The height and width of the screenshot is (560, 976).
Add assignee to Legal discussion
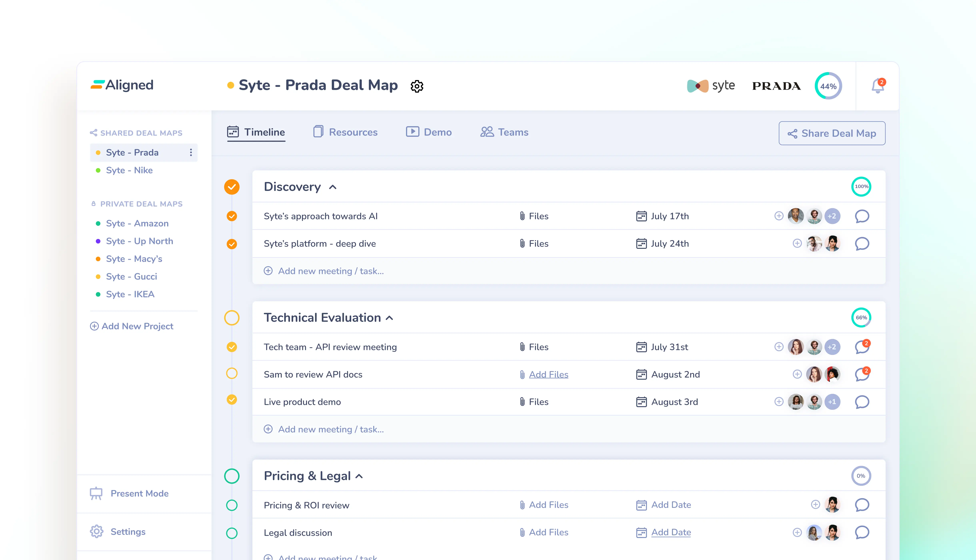(x=797, y=532)
